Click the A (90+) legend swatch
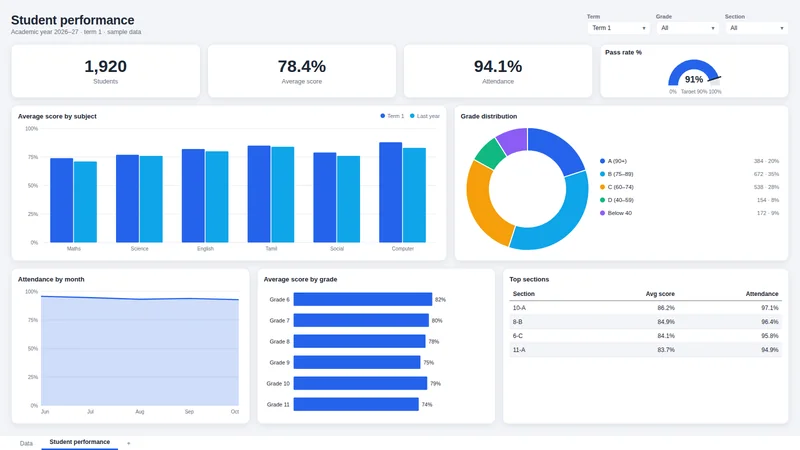Image resolution: width=800 pixels, height=450 pixels. (x=603, y=161)
